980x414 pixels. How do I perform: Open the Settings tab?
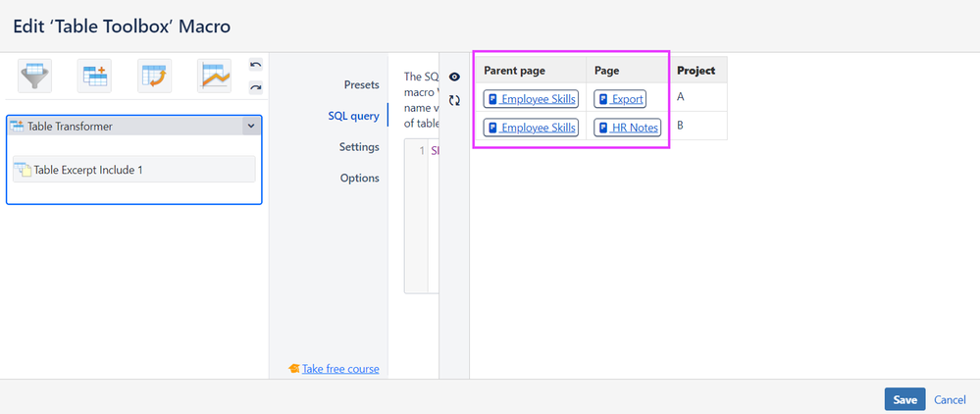(359, 147)
